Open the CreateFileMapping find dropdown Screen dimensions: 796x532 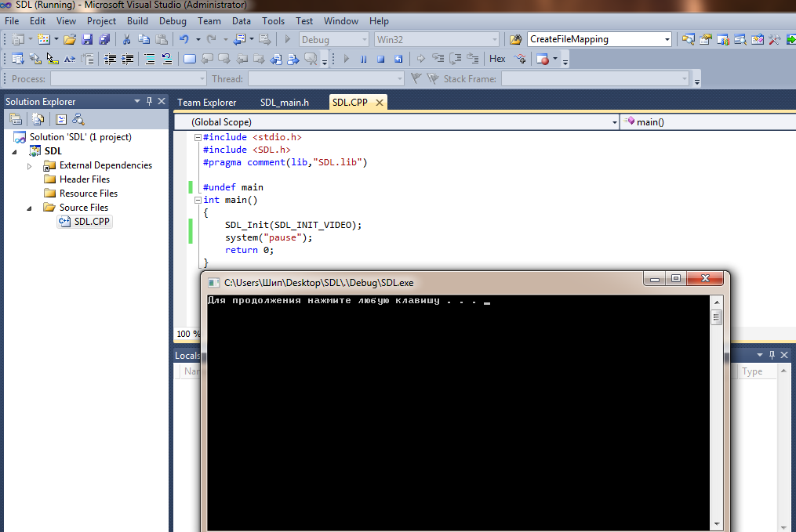(667, 39)
